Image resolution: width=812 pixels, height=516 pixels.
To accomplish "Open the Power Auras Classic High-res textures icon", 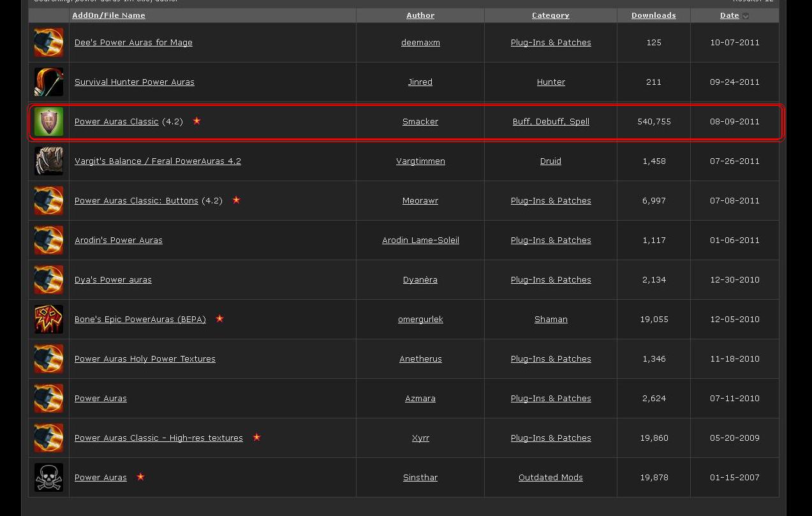I will point(48,438).
